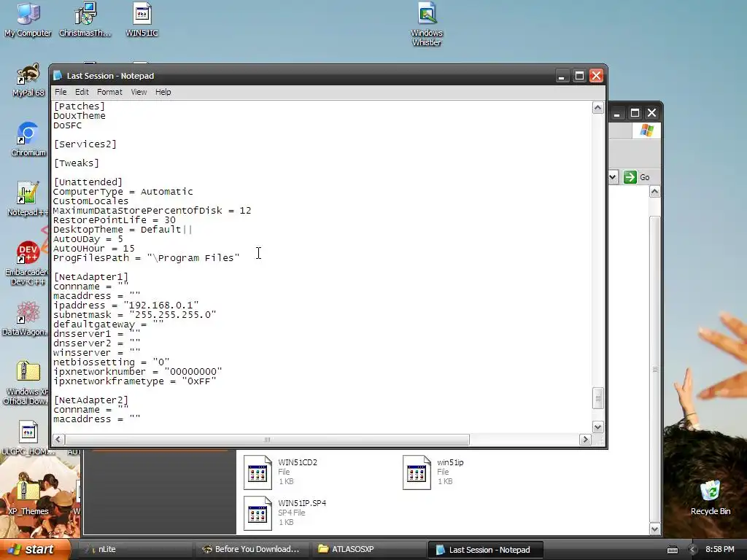Select the ULCPC_HOM... file icon
The height and width of the screenshot is (560, 747).
28,437
